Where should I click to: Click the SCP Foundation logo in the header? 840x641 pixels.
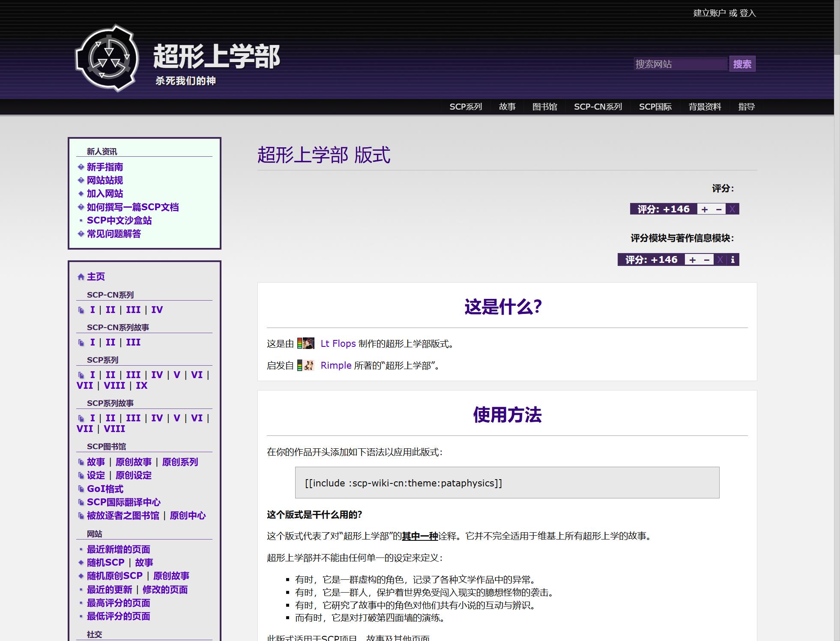point(107,59)
